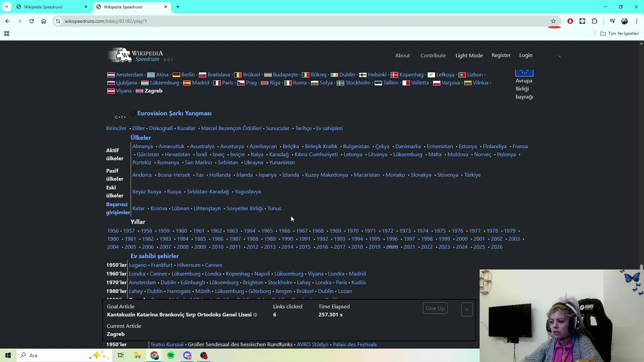This screenshot has width=644, height=362.
Task: Open Discord from the taskbar
Action: (187, 355)
